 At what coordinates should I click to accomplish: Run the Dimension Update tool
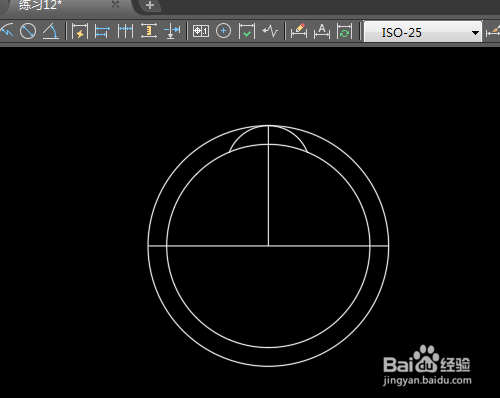(x=344, y=31)
